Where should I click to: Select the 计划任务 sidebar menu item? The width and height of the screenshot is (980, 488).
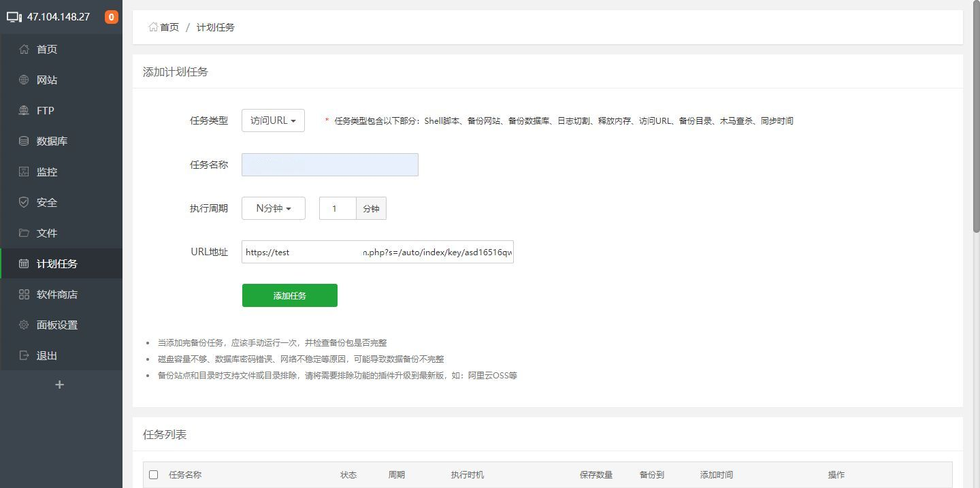click(x=57, y=263)
